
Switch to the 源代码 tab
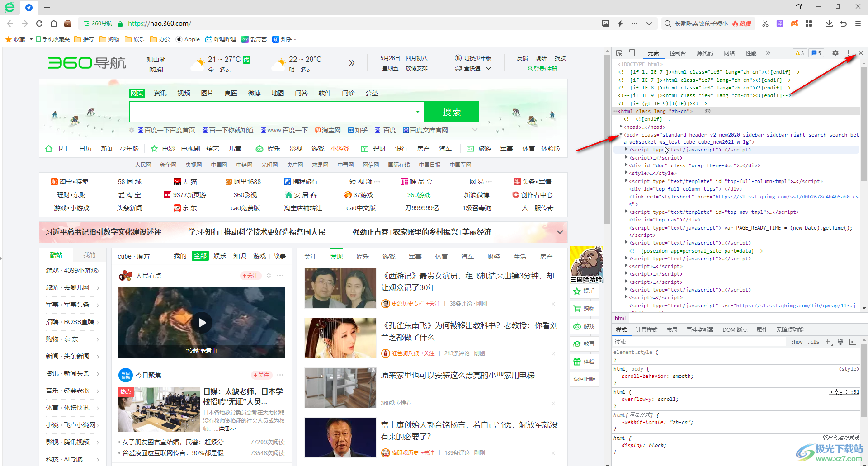point(705,53)
